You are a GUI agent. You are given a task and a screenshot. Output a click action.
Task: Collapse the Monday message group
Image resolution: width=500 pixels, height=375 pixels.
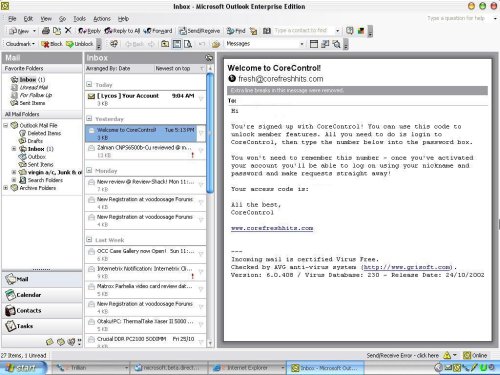89,170
